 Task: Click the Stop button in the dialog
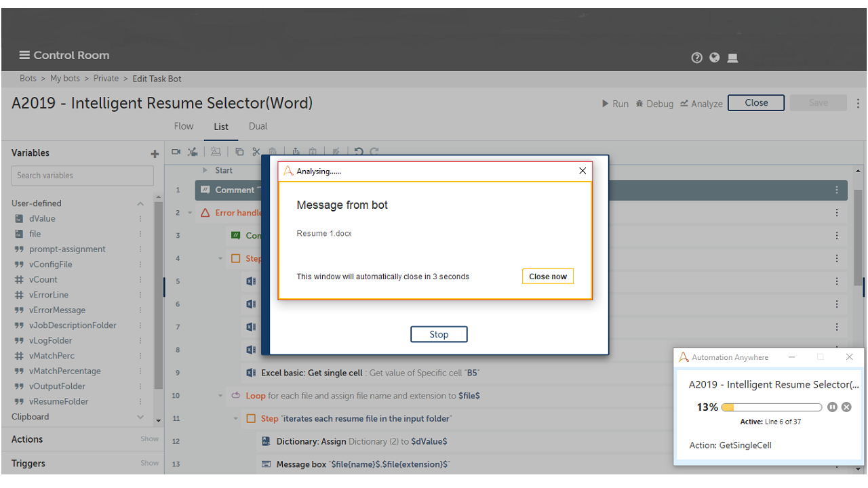coord(439,334)
